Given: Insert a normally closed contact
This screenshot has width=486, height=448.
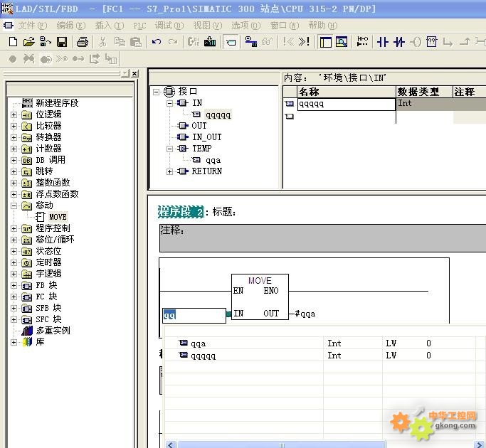Looking at the screenshot, I should [399, 41].
